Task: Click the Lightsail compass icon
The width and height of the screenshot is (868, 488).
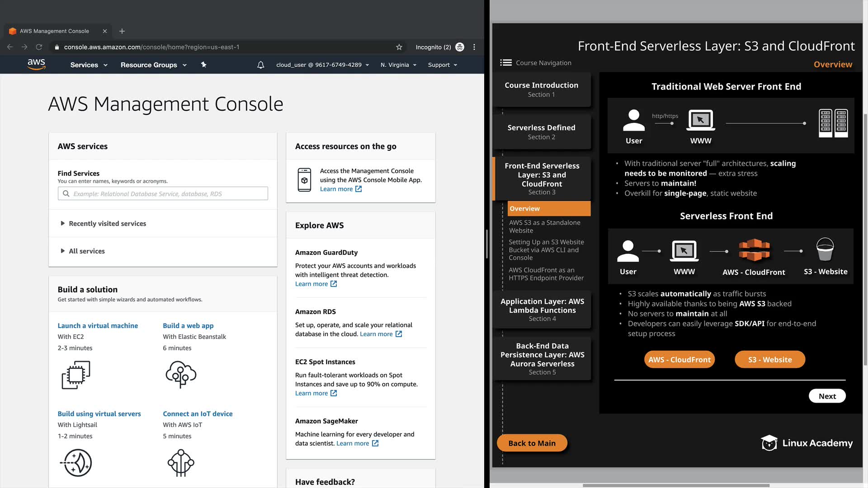Action: [76, 462]
